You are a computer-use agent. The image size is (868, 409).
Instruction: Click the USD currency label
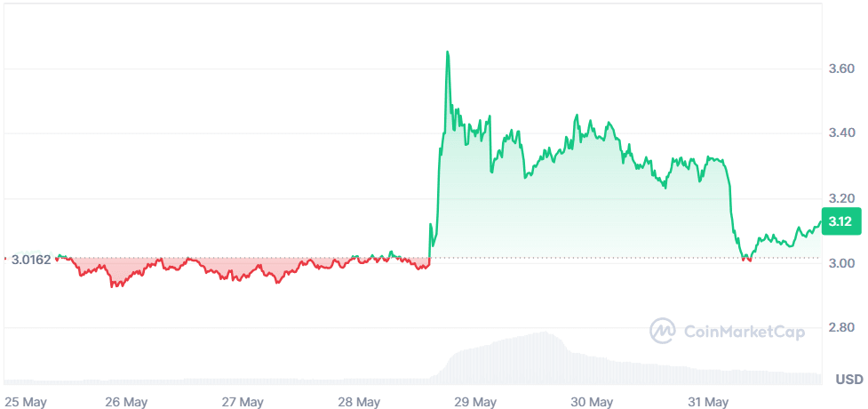point(848,380)
